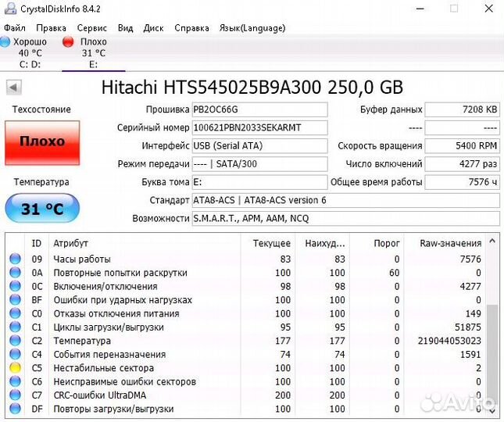The height and width of the screenshot is (422, 504).
Task: Select the Неисправимые ошибки секторов row
Action: (x=245, y=381)
